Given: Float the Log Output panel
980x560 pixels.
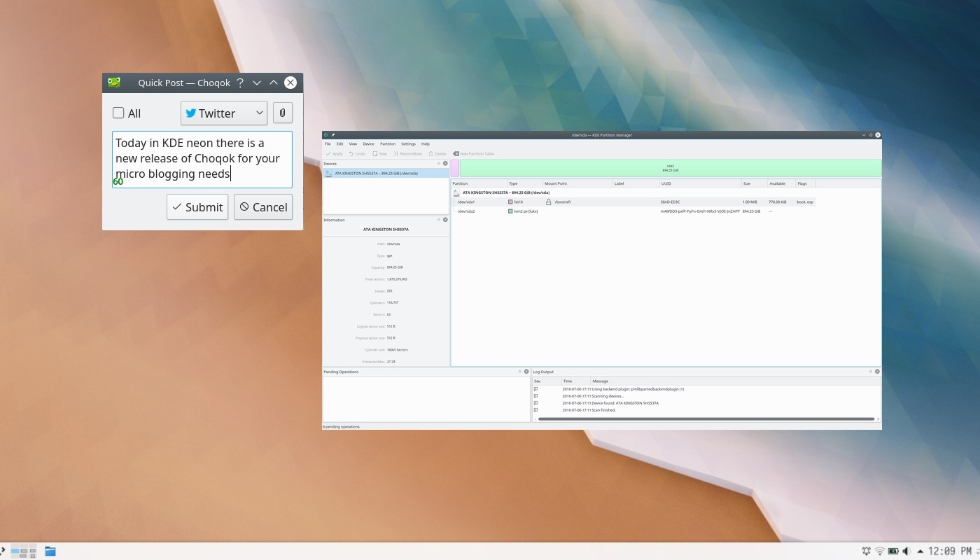Looking at the screenshot, I should point(871,372).
